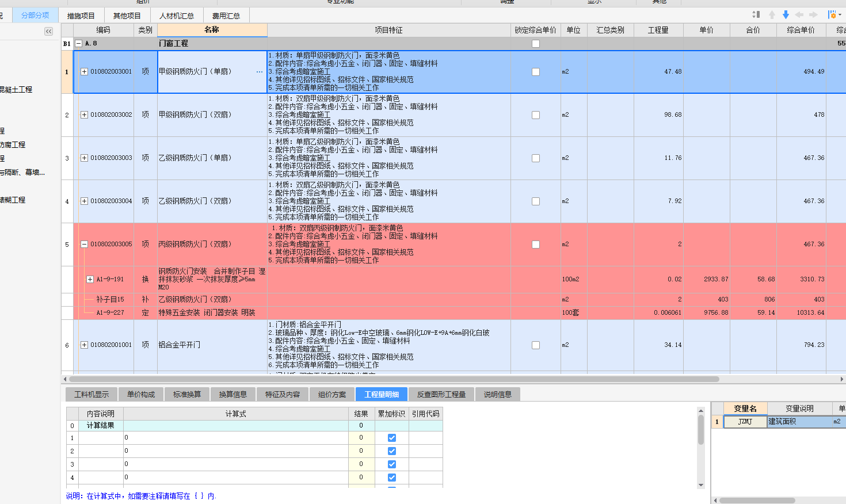The image size is (846, 504).
Task: Click the calculation table vertical scrollbar thumb
Action: [701, 429]
